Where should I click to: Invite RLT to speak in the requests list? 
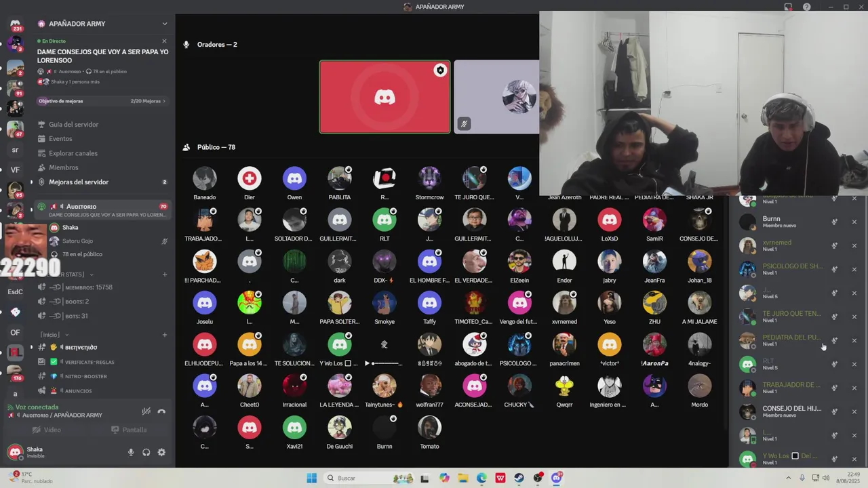pyautogui.click(x=835, y=364)
